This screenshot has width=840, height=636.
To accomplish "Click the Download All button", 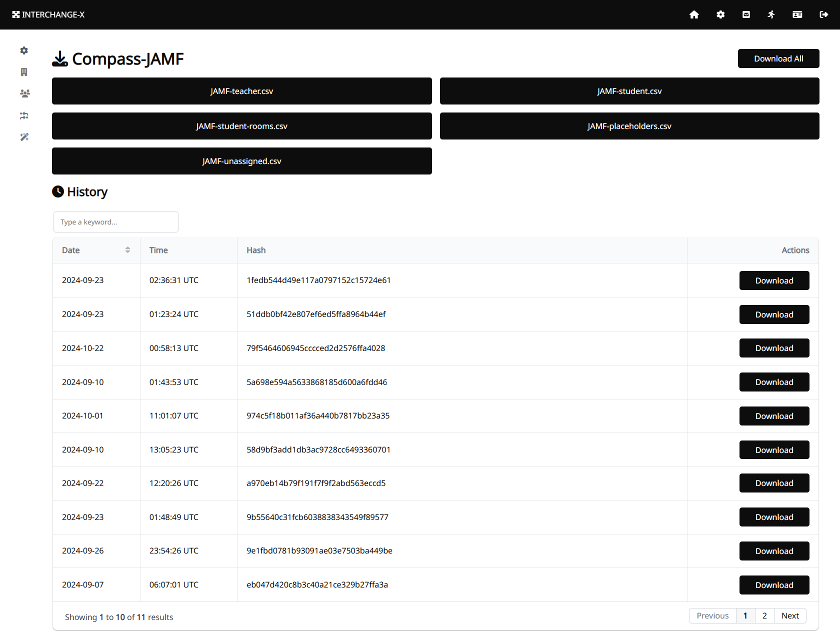I will [778, 58].
